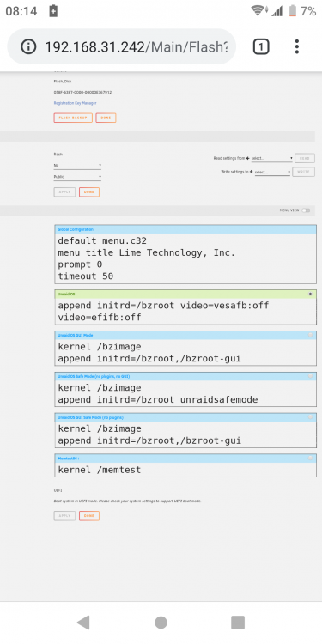The height and width of the screenshot is (644, 322).
Task: Click the Flash Backup button
Action: (x=73, y=118)
